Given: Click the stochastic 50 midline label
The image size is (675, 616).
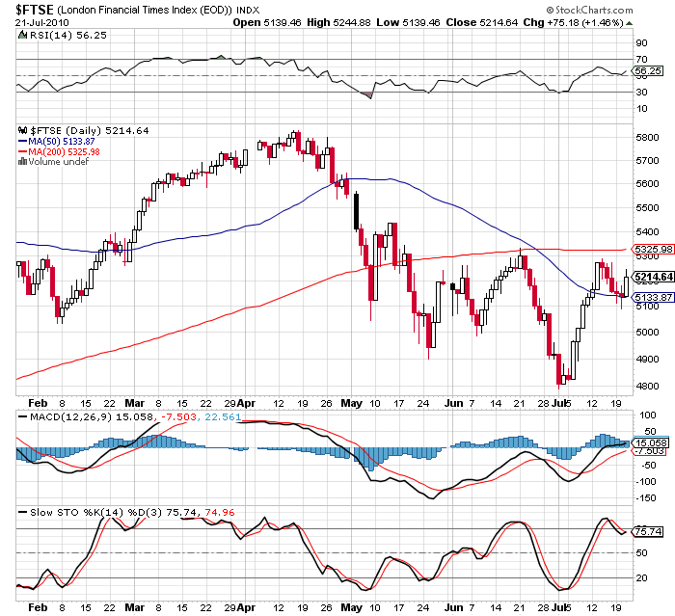Looking at the screenshot, I should point(641,552).
